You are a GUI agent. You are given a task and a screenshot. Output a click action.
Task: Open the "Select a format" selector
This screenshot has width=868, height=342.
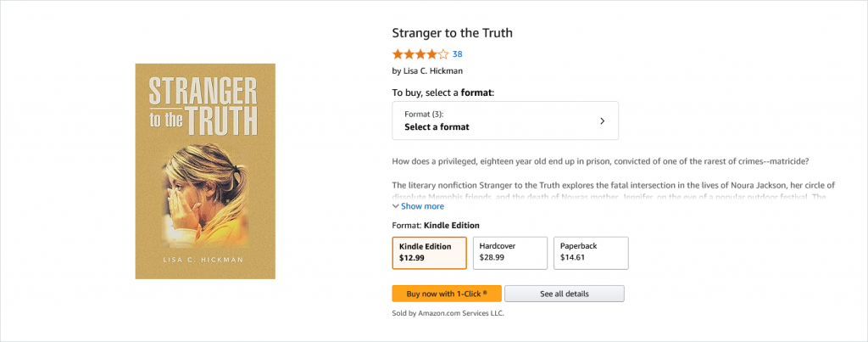[x=505, y=121]
